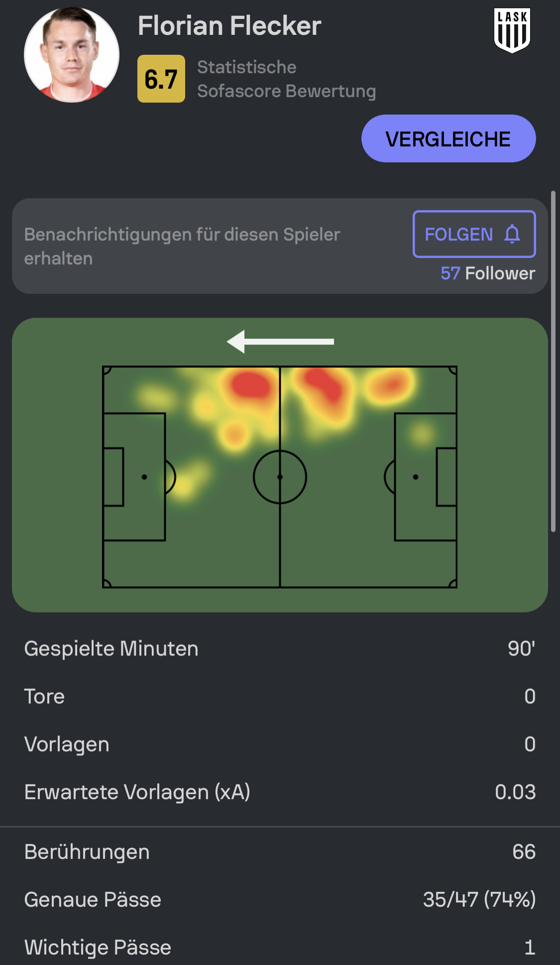The height and width of the screenshot is (965, 560).
Task: Click the vertical scrollbar on the right edge
Action: pyautogui.click(x=553, y=361)
